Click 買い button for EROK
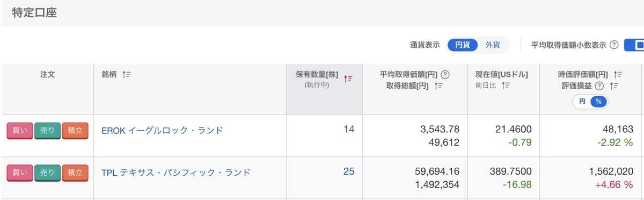 click(x=20, y=131)
